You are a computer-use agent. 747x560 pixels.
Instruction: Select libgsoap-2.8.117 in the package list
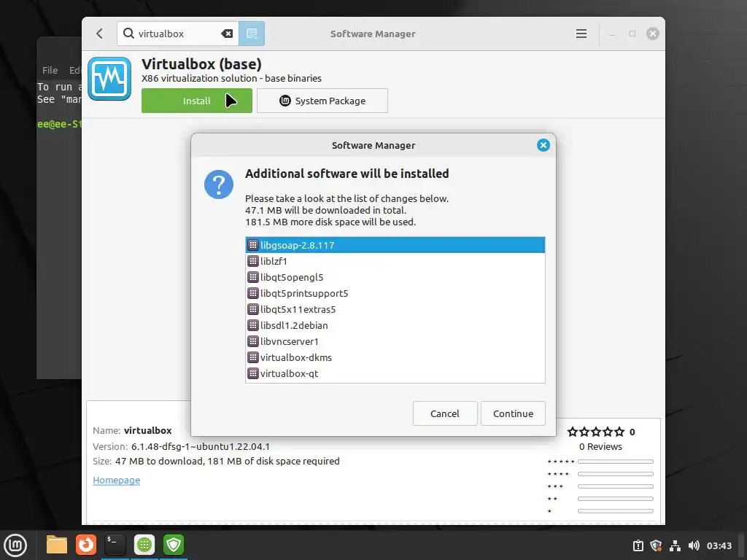click(x=395, y=245)
